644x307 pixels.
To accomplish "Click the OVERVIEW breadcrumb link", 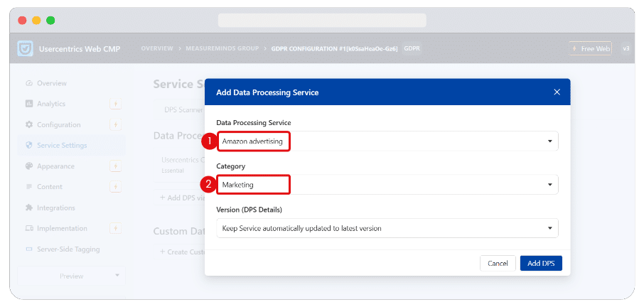I will coord(157,48).
